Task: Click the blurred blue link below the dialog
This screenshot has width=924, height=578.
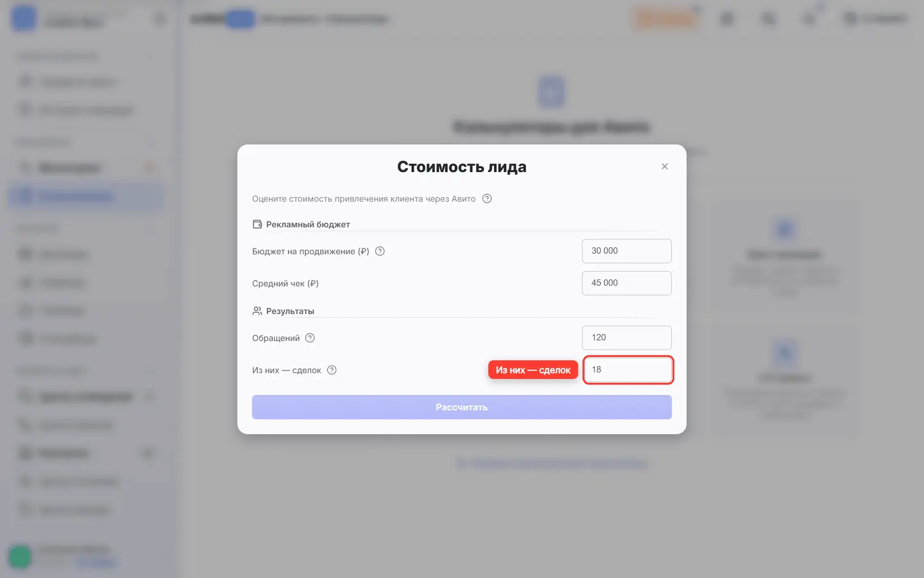Action: tap(552, 463)
